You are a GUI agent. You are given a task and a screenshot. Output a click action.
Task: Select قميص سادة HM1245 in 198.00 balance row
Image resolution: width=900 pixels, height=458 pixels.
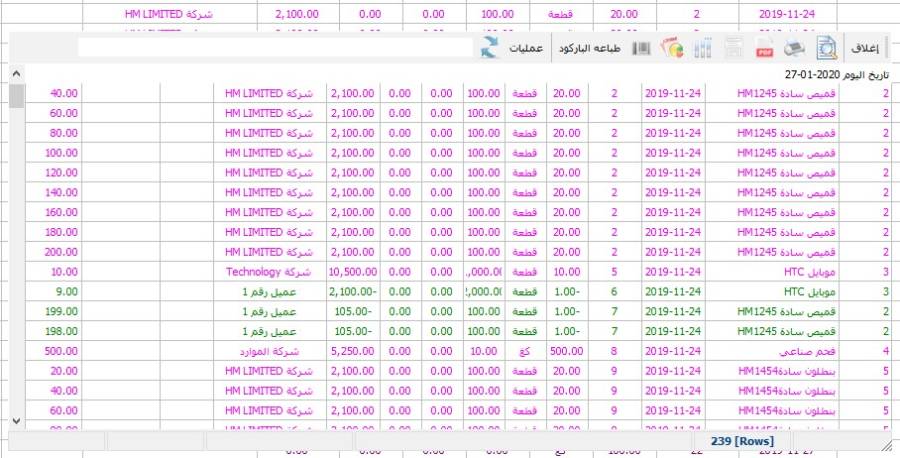(x=772, y=331)
